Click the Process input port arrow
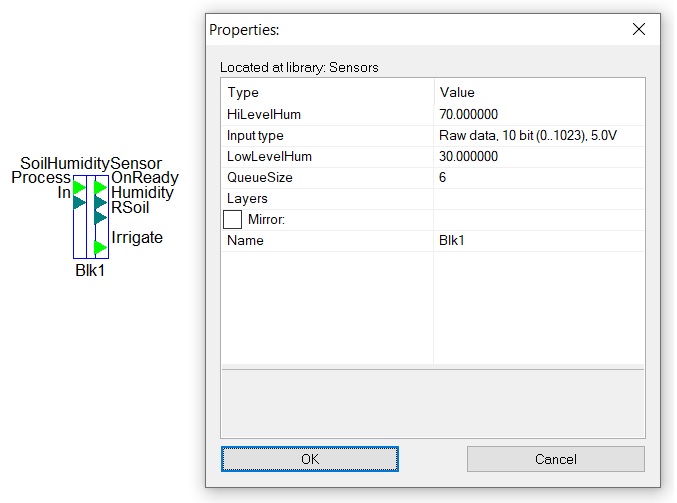This screenshot has width=677, height=503. coord(79,188)
